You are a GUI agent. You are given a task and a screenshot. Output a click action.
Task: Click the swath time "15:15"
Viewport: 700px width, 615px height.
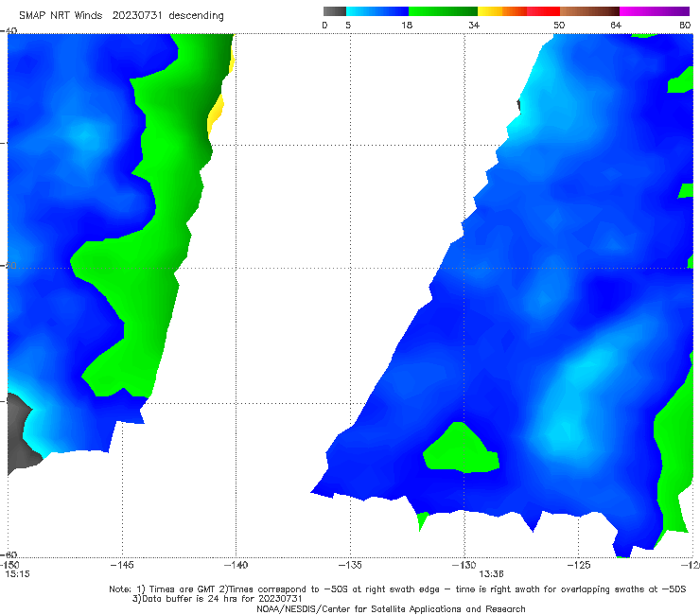pos(17,574)
